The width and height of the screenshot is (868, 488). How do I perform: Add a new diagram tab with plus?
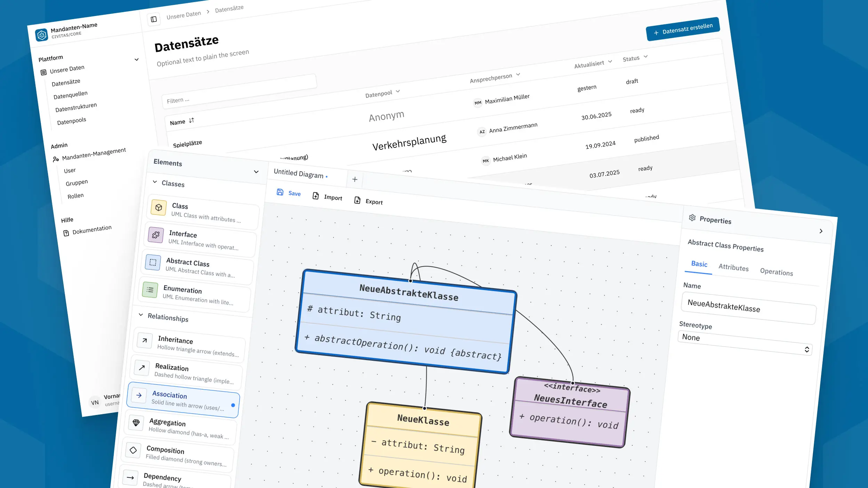point(355,179)
